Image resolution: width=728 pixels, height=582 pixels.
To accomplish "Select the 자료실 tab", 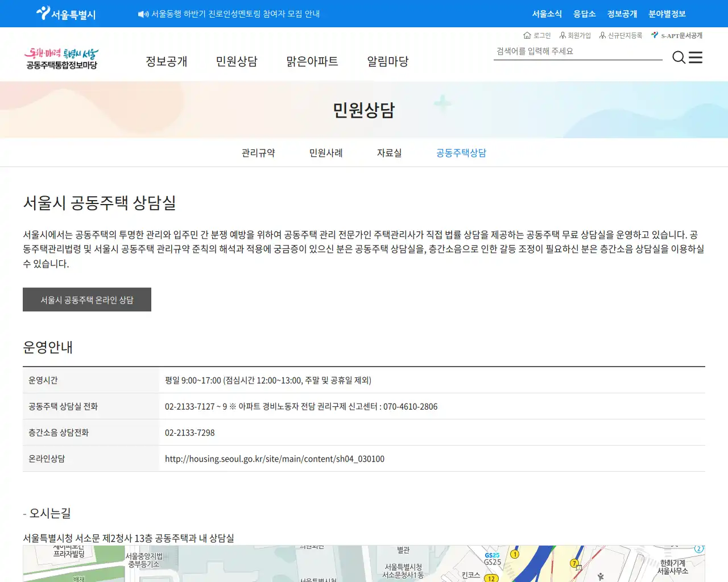I will tap(390, 152).
